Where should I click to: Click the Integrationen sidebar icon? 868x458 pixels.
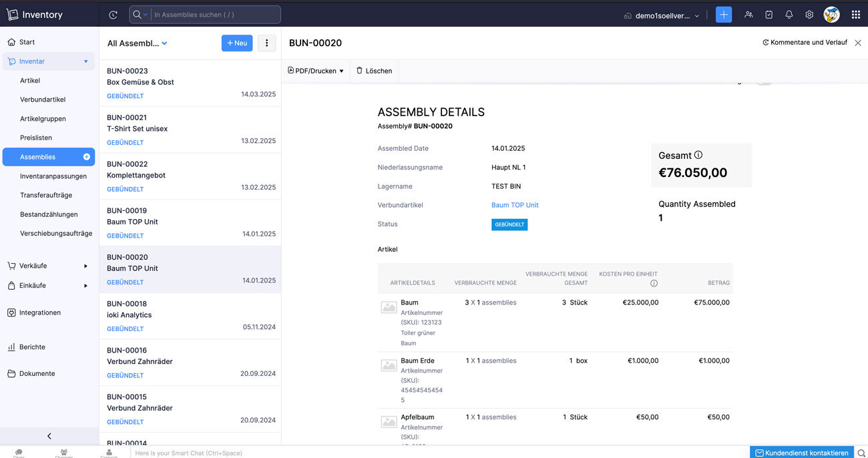click(x=11, y=312)
